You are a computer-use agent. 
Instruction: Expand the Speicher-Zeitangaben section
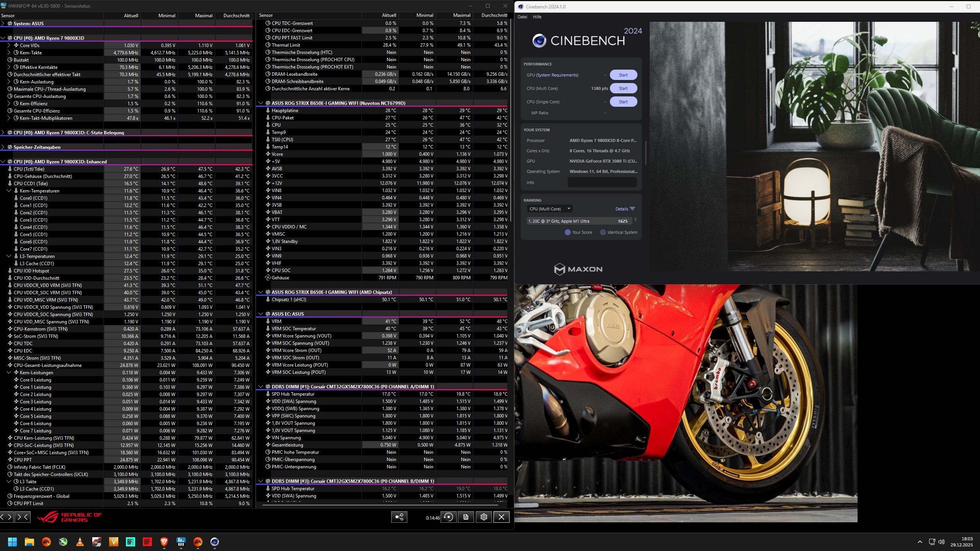[3, 147]
